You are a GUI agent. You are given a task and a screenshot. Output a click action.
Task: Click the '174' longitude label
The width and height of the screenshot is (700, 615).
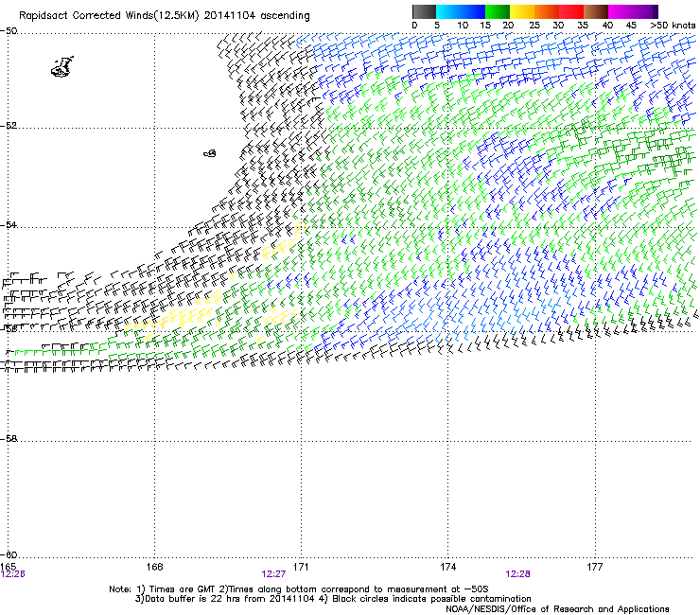(x=447, y=567)
